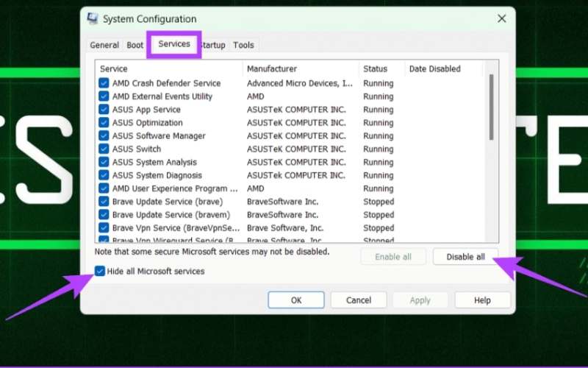Sort by Service column header
Viewport: 588px width, 368px height.
click(169, 68)
